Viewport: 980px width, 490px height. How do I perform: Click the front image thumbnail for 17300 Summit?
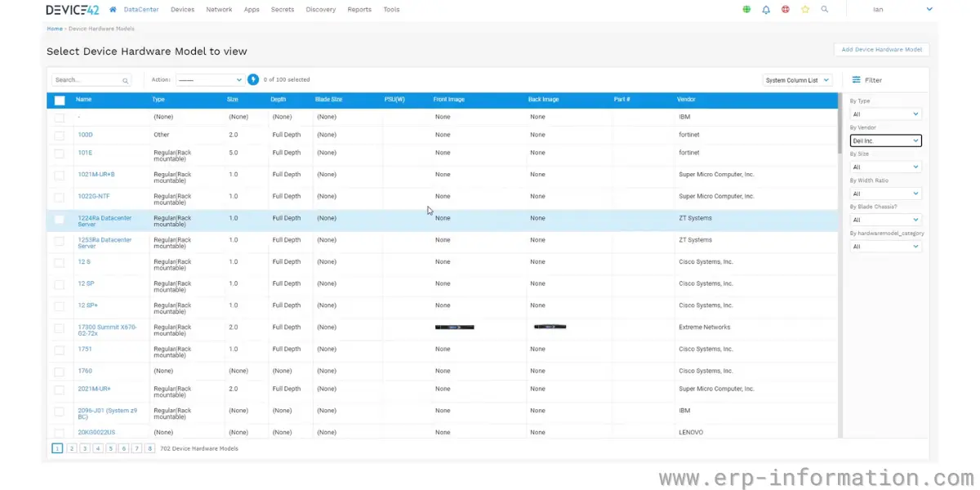454,327
